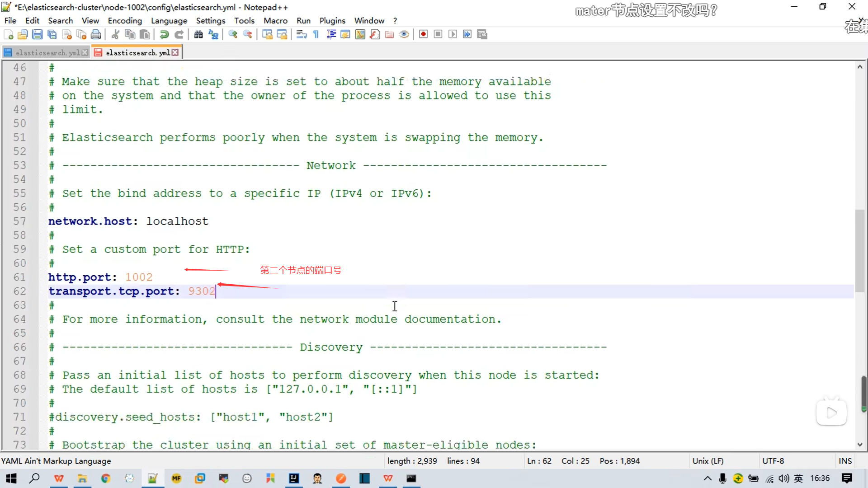The height and width of the screenshot is (488, 868).
Task: Click the Undo toolbar icon
Action: coord(164,34)
